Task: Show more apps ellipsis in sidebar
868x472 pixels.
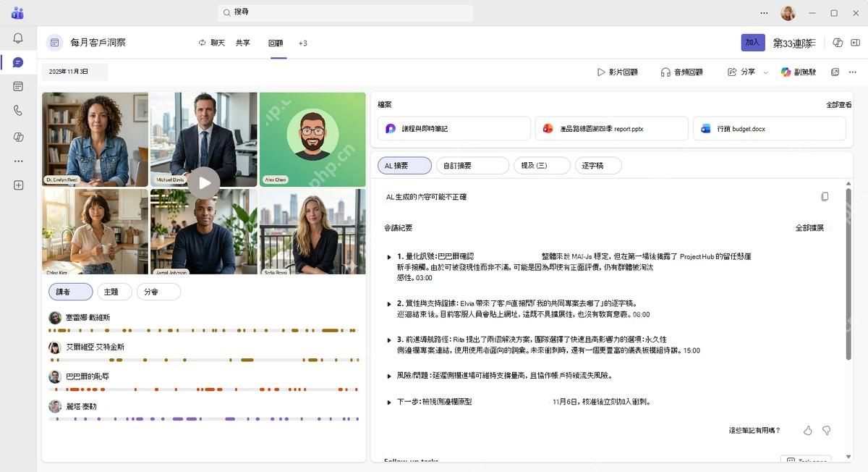Action: [x=18, y=161]
